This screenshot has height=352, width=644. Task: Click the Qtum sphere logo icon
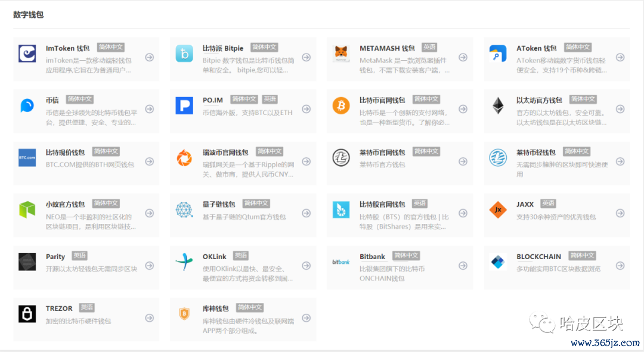point(184,210)
